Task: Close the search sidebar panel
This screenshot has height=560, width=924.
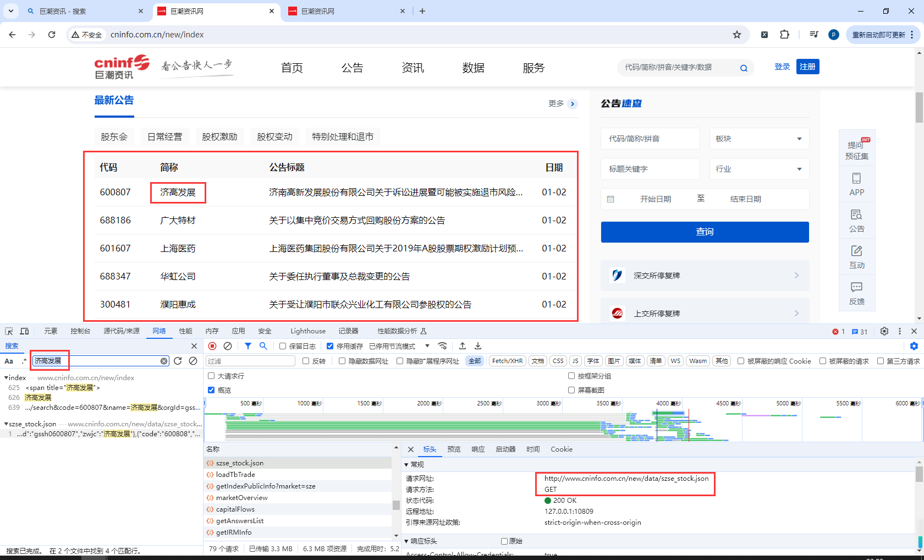Action: (x=194, y=346)
